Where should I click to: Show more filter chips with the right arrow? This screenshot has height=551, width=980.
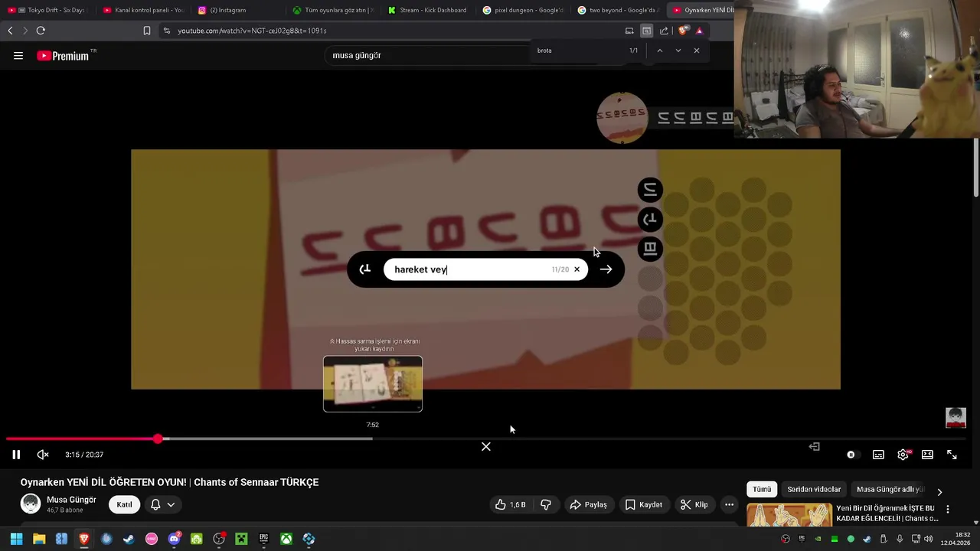pyautogui.click(x=939, y=491)
